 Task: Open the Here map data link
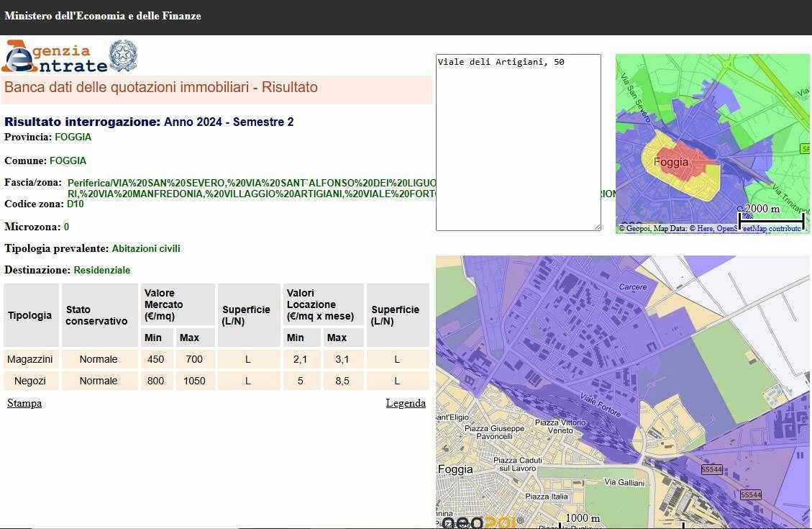pos(705,229)
